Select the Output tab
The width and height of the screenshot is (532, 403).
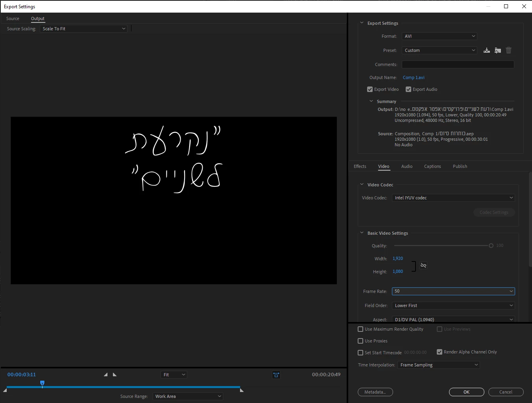pos(38,18)
